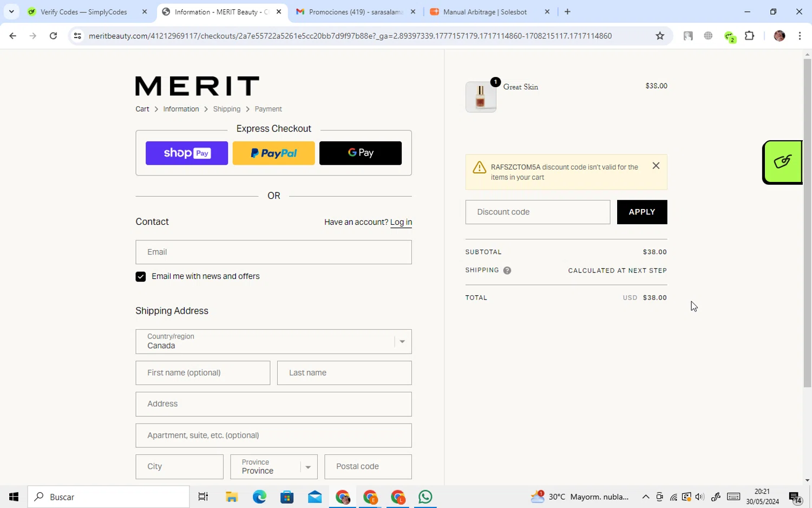812x508 pixels.
Task: Pay with PayPal button
Action: [273, 153]
